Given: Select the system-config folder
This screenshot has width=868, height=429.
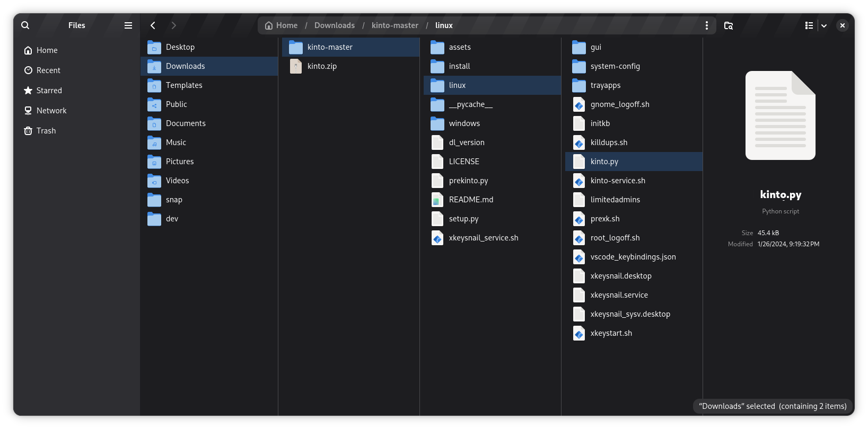Looking at the screenshot, I should point(634,66).
